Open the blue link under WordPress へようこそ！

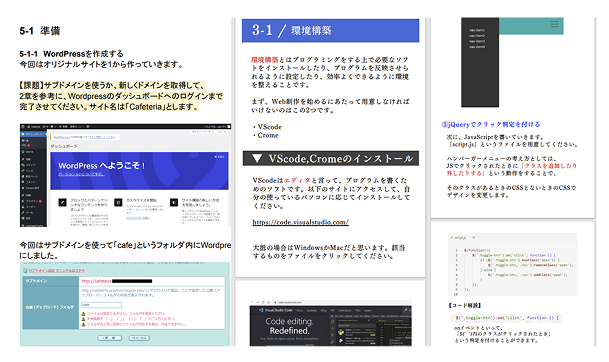(81, 174)
